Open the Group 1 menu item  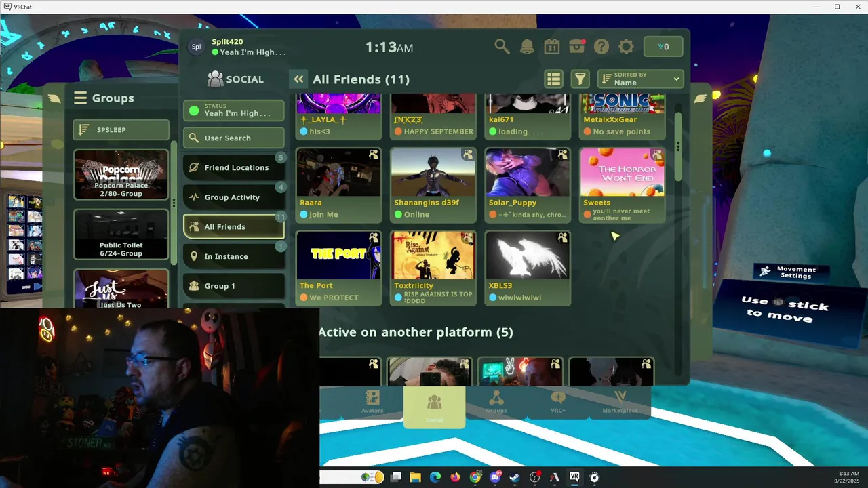click(x=234, y=286)
